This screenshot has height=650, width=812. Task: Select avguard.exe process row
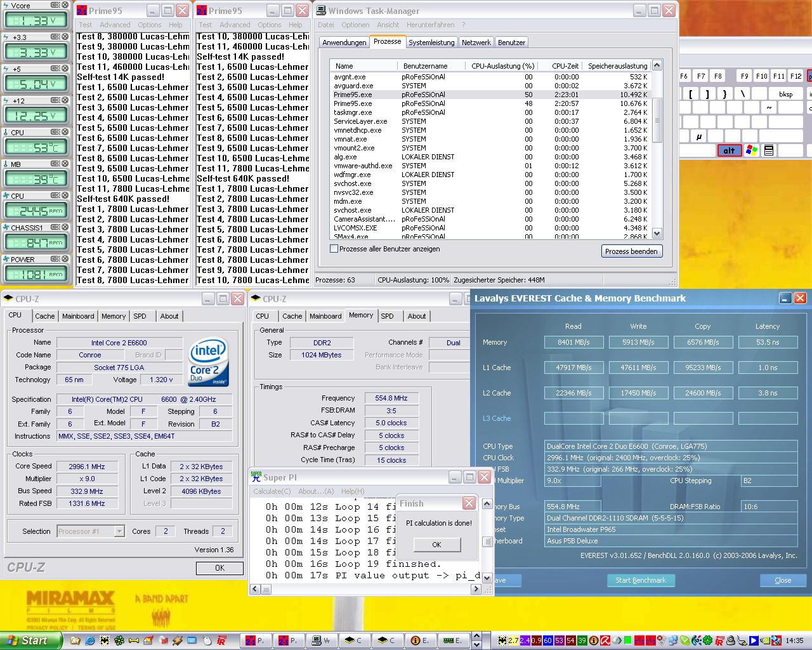[x=491, y=86]
